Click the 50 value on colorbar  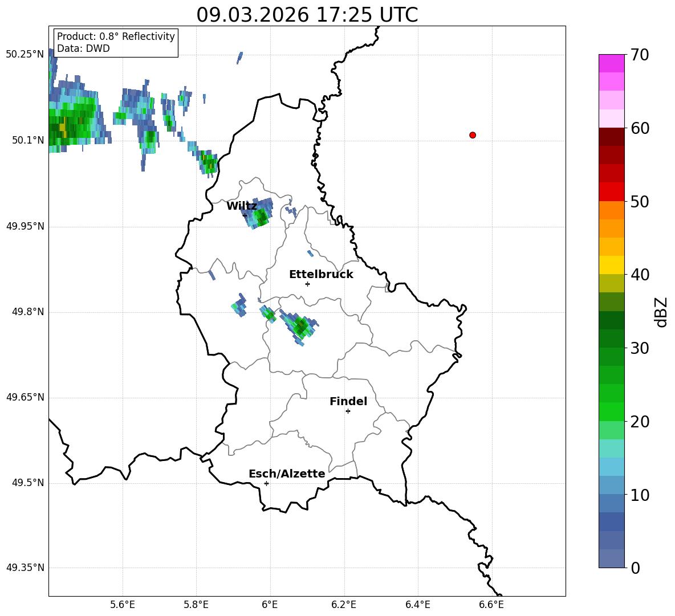click(640, 201)
